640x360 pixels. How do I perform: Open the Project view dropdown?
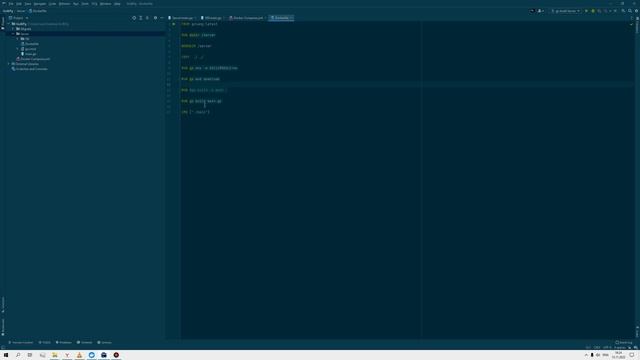pyautogui.click(x=18, y=18)
